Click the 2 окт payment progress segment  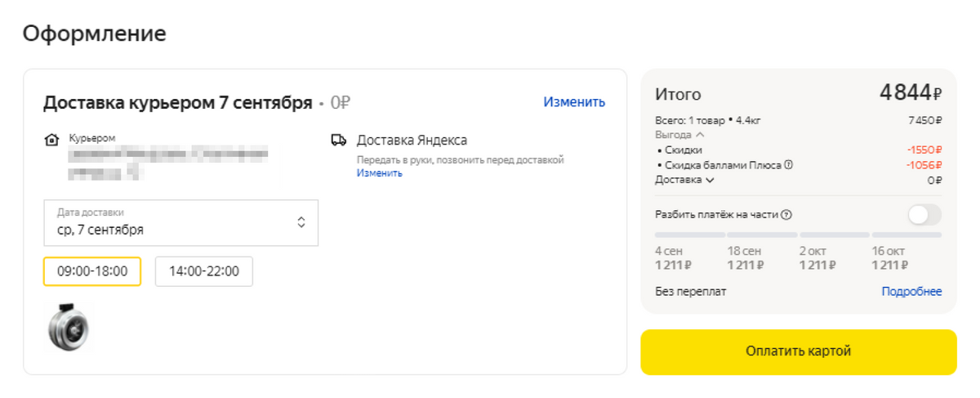click(834, 235)
